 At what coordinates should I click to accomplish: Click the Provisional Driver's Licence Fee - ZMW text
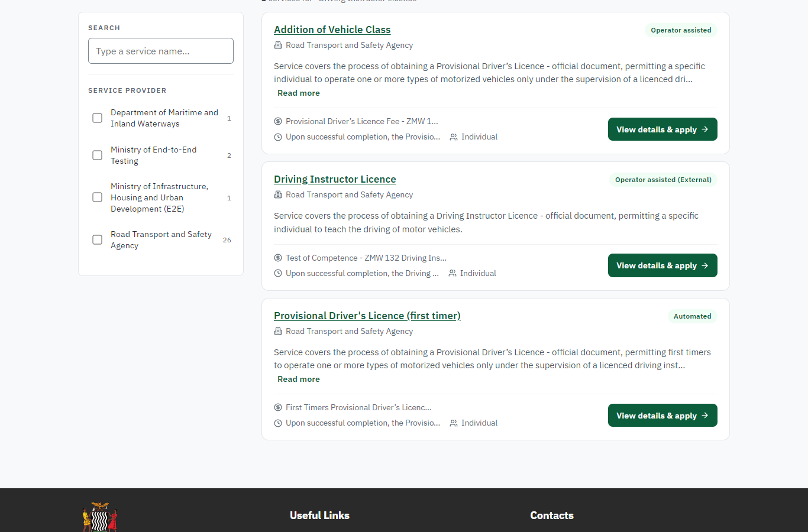click(362, 122)
